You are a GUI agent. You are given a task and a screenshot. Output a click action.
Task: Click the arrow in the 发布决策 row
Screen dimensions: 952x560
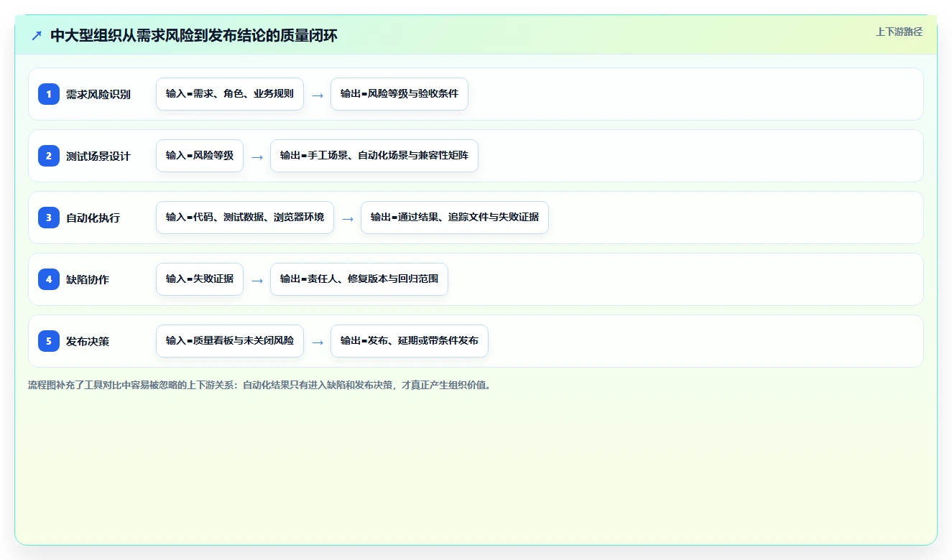[318, 342]
